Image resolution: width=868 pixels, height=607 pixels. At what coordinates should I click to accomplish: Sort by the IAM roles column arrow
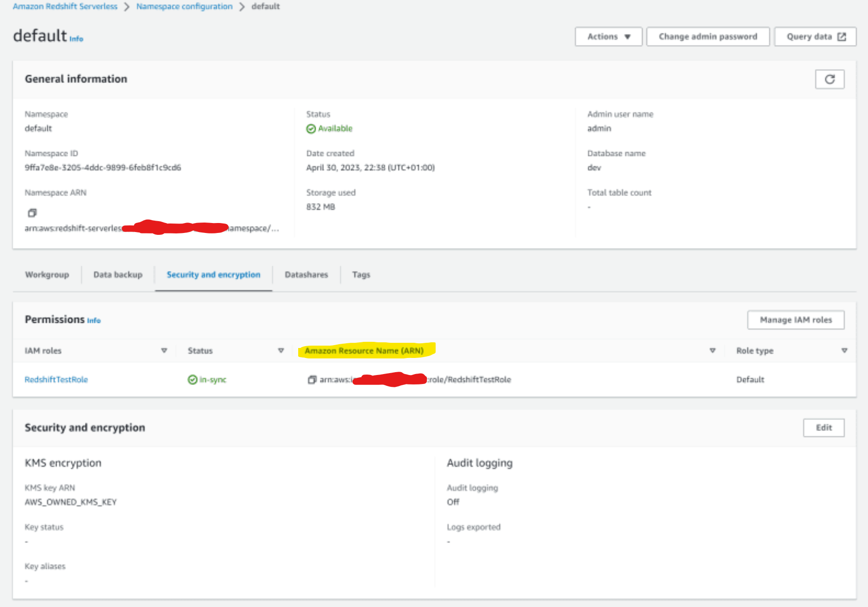164,351
